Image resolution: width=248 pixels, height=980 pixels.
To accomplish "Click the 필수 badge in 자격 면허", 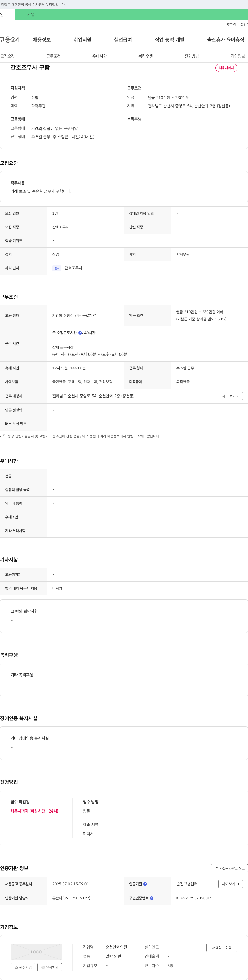I will pyautogui.click(x=57, y=268).
